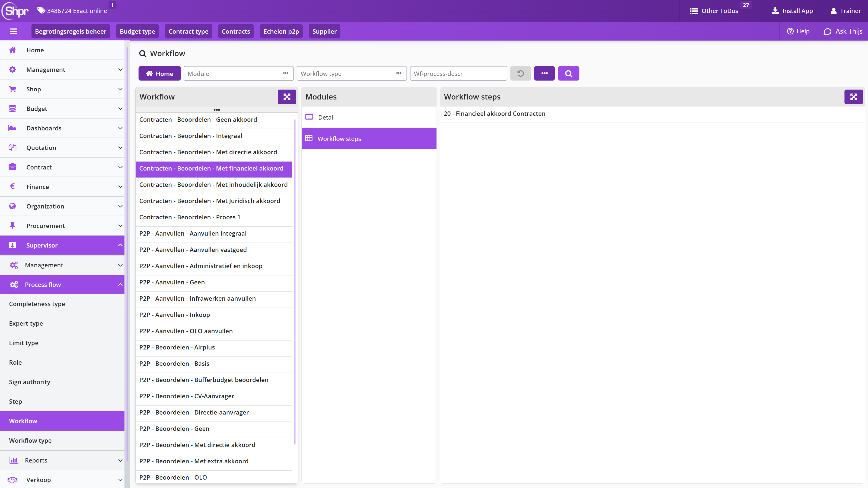Open the more options ellipsis button

(544, 73)
